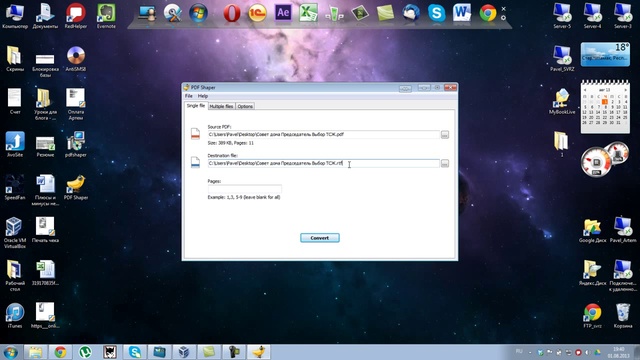Open Skype from the top dock
This screenshot has height=360, width=640.
436,13
